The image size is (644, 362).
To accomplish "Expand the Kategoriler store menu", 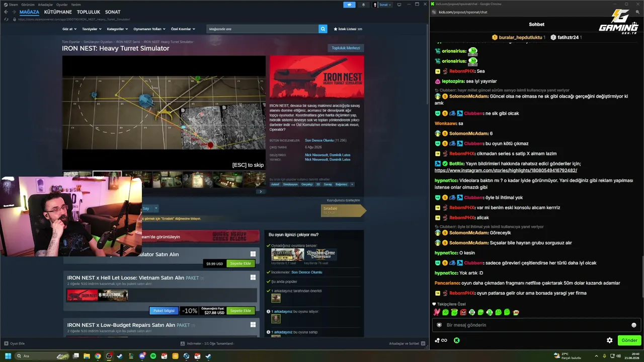I will (x=117, y=29).
